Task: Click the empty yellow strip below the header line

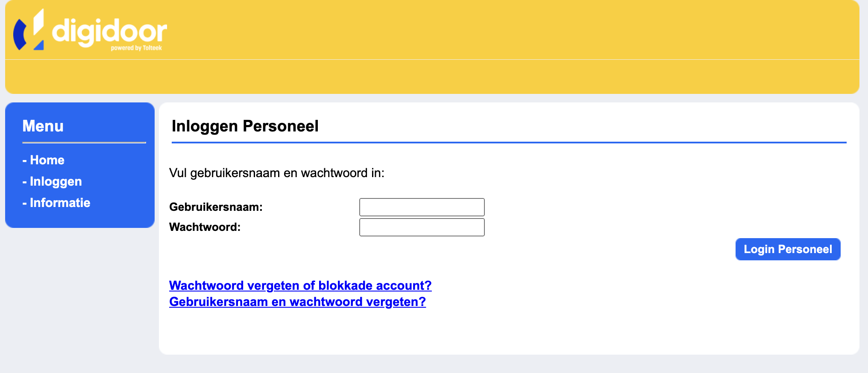Action: tap(432, 77)
